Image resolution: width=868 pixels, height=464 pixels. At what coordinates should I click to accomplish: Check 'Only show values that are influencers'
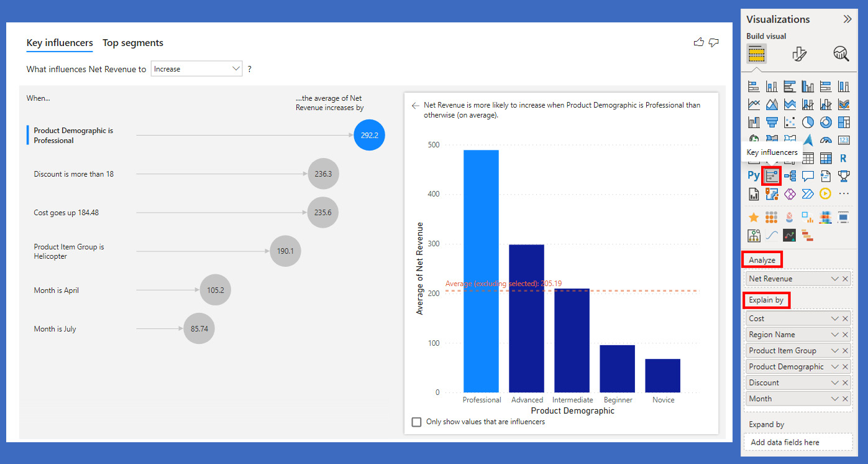coord(416,422)
